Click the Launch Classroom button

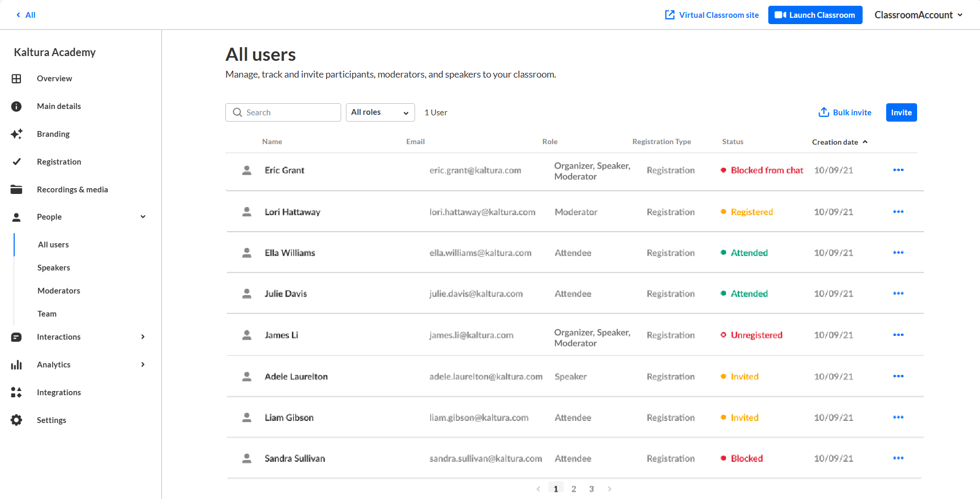(815, 15)
